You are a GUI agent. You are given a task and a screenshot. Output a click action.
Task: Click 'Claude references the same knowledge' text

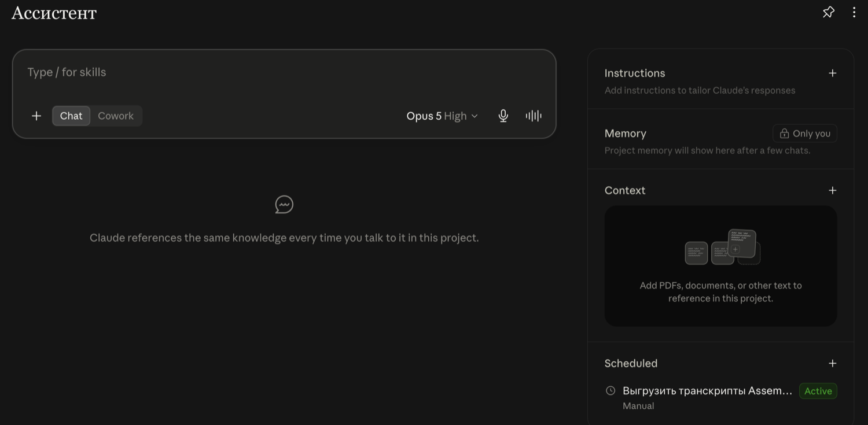(x=284, y=238)
